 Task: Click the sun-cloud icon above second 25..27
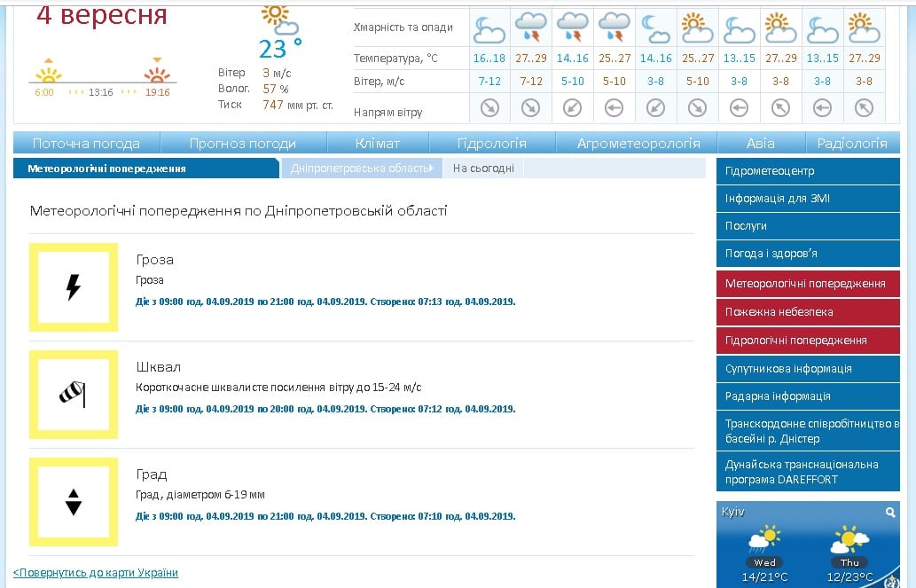[698, 28]
